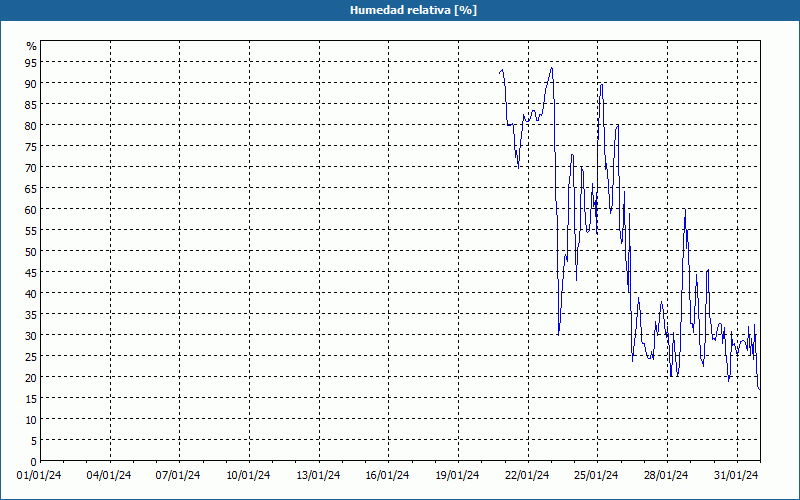Click the 75 y-axis label
Screen dimensions: 800x500
pyautogui.click(x=31, y=146)
